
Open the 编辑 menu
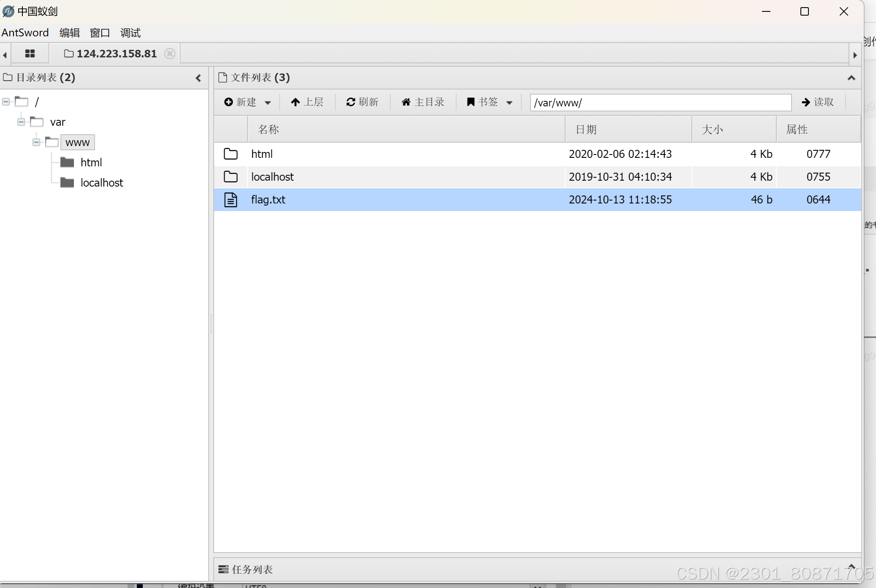pyautogui.click(x=70, y=33)
